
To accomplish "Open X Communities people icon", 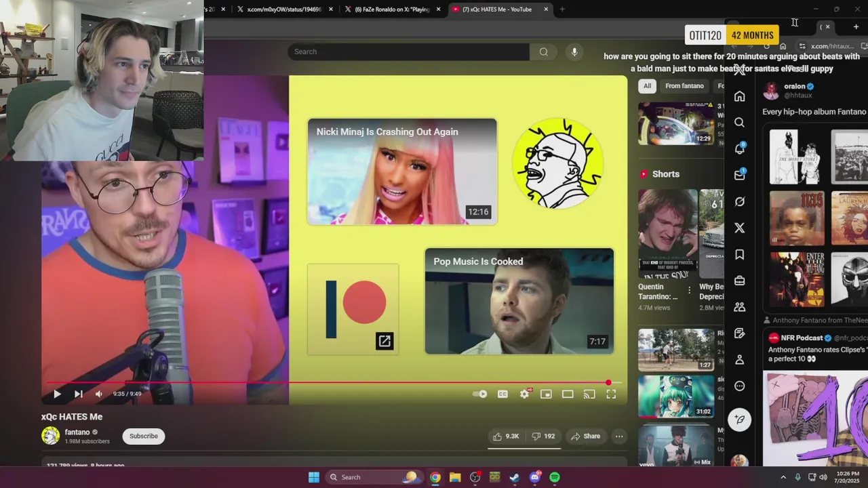I will (x=739, y=307).
